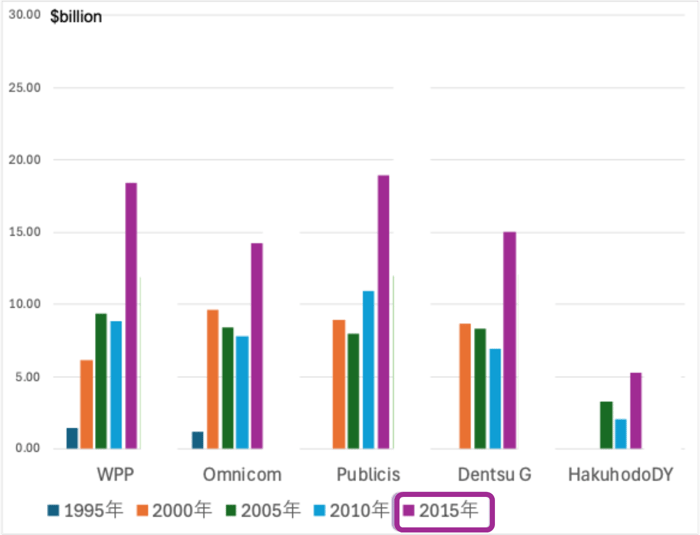Screen dimensions: 700x535
Task: Click the 20.00 y-axis value
Action: 25,159
